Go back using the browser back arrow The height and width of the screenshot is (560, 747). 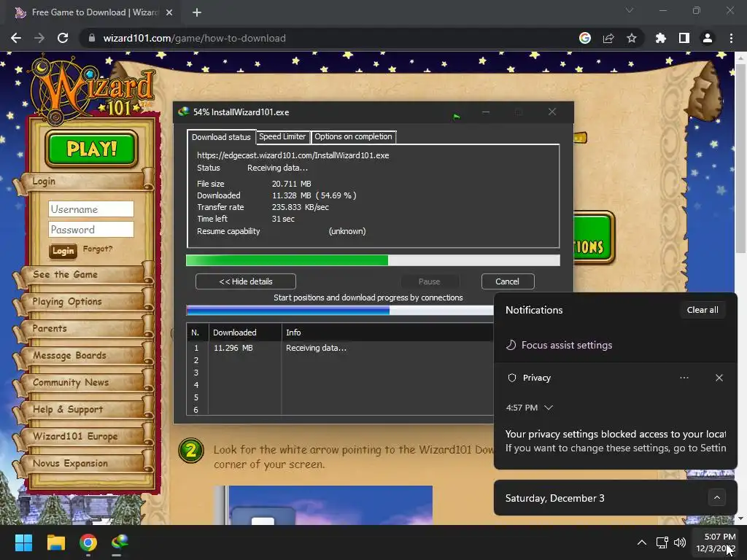[16, 38]
